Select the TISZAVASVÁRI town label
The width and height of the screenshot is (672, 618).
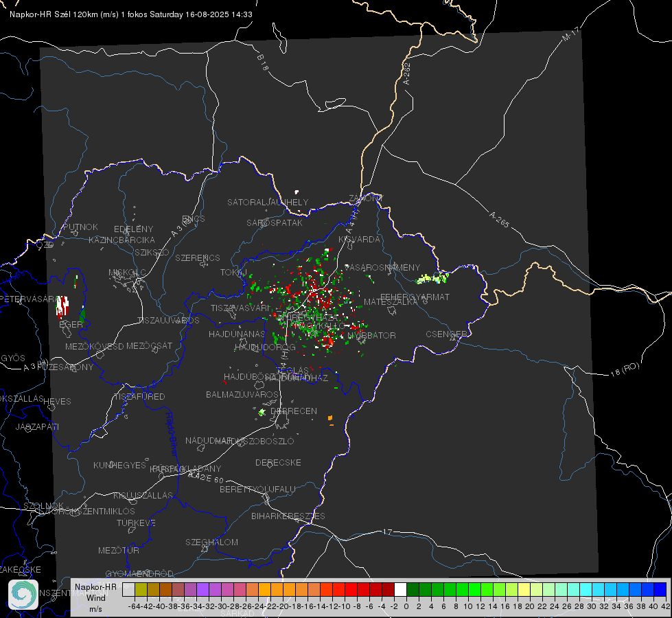[241, 308]
